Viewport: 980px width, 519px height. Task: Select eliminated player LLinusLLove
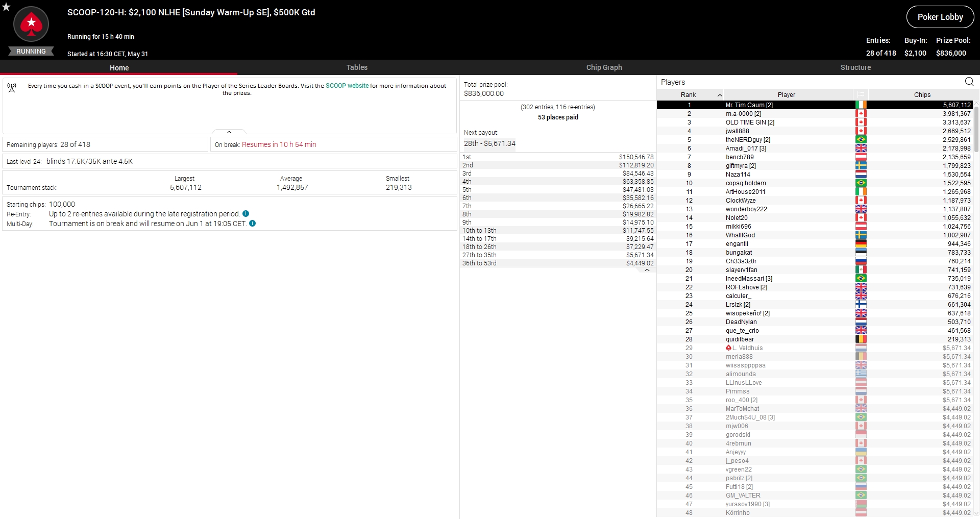tap(815, 383)
